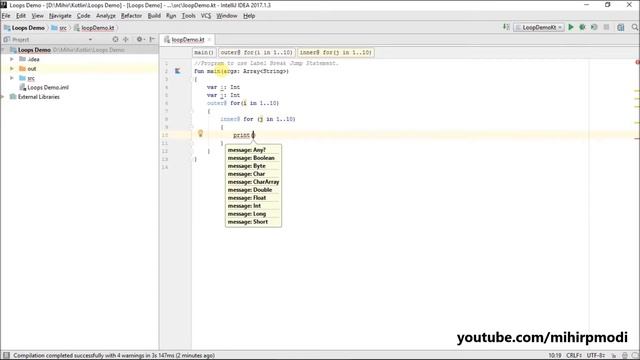This screenshot has width=640, height=360.
Task: Click 10:19 cursor position in status bar
Action: point(555,356)
